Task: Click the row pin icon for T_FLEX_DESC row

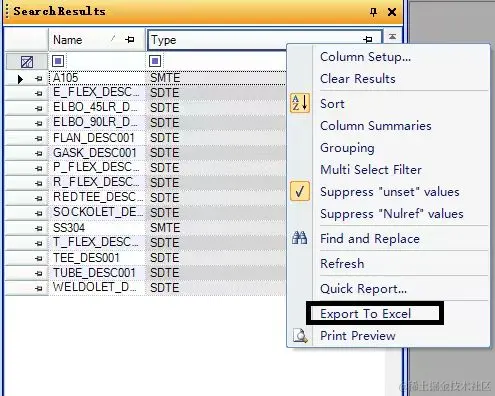Action: tap(39, 244)
